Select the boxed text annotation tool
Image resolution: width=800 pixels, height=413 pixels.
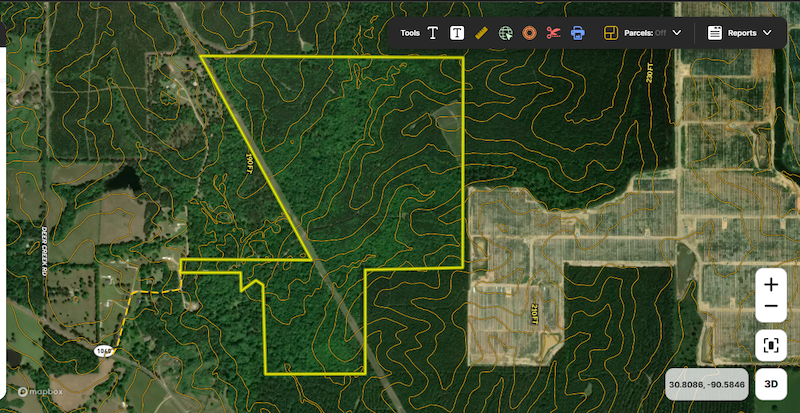click(x=457, y=33)
